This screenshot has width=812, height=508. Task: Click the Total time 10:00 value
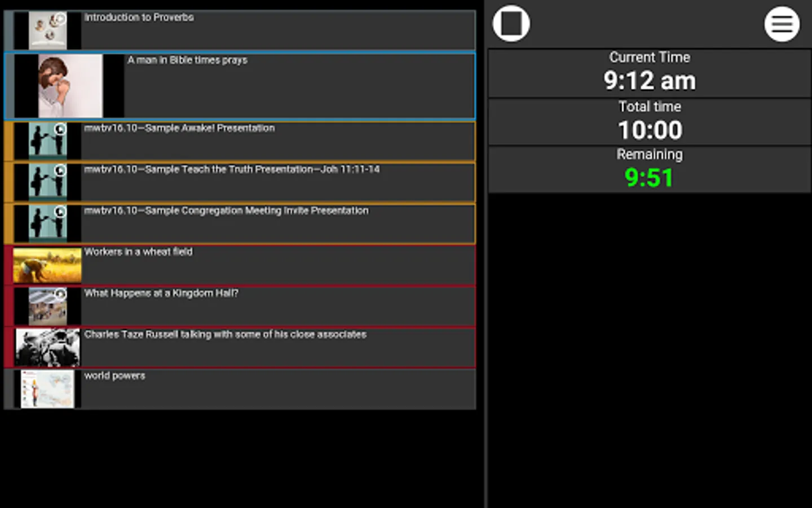tap(650, 130)
